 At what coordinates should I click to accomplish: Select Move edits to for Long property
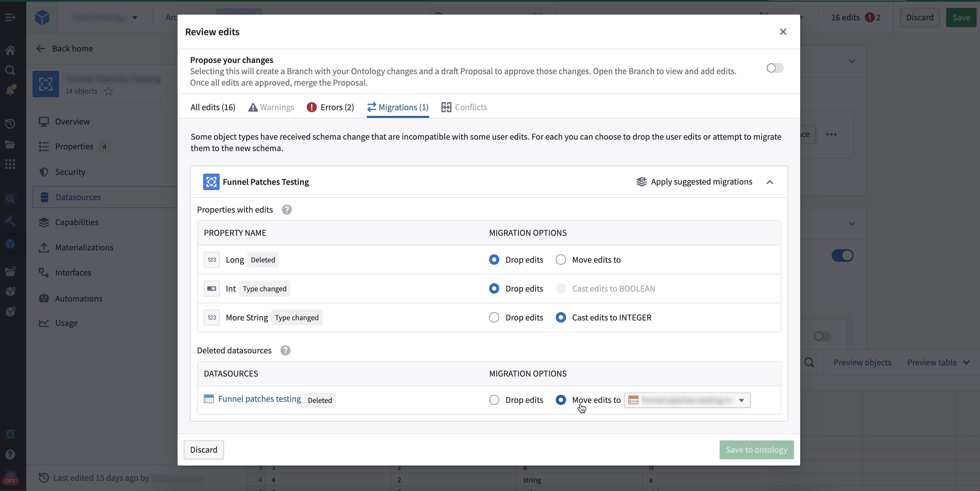tap(561, 260)
